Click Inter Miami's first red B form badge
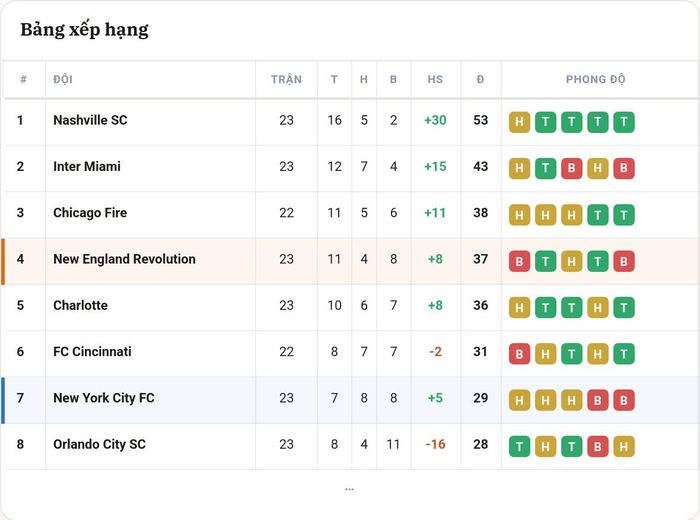Viewport: 700px width, 520px height. point(571,168)
